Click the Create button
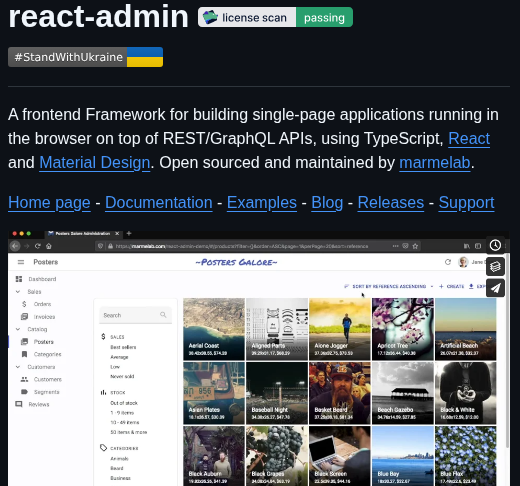 click(x=452, y=286)
